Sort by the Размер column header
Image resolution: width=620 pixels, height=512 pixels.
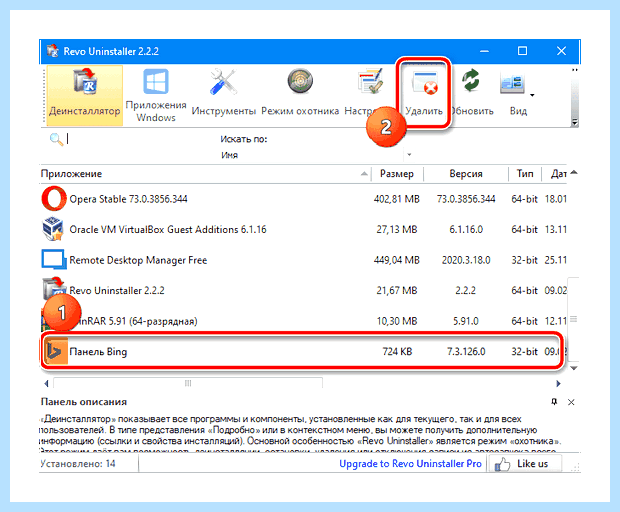(x=397, y=174)
